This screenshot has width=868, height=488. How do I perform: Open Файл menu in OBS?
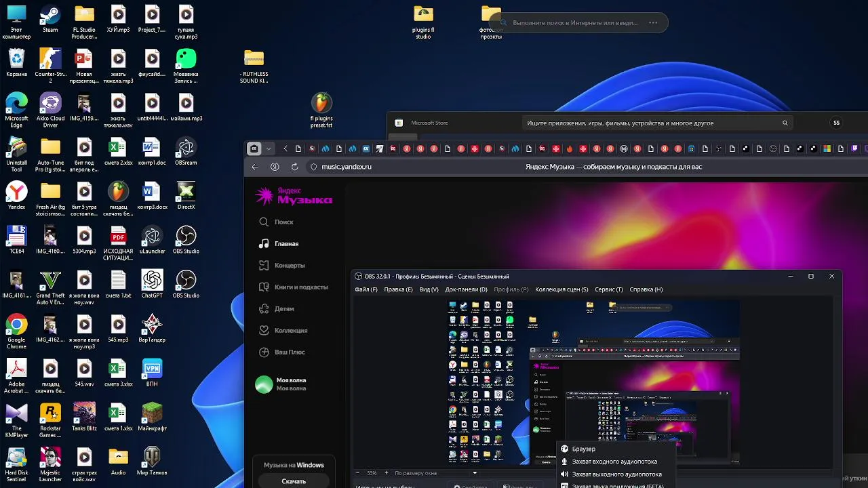pos(366,289)
